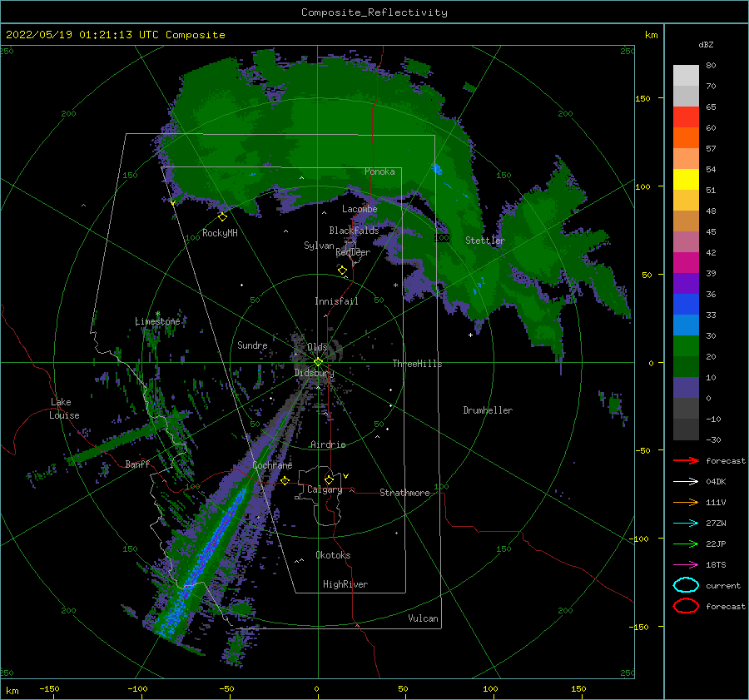Click the 39 dBZ magenta color swatch
The image size is (749, 700).
pyautogui.click(x=686, y=262)
